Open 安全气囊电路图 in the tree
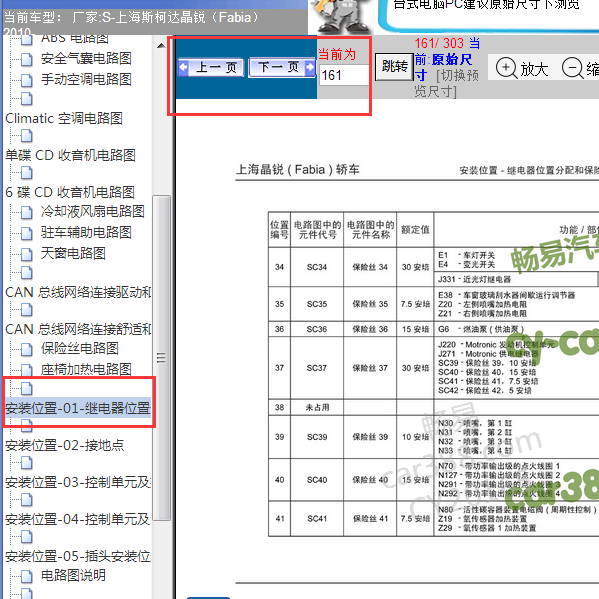The height and width of the screenshot is (599, 599). tap(86, 58)
